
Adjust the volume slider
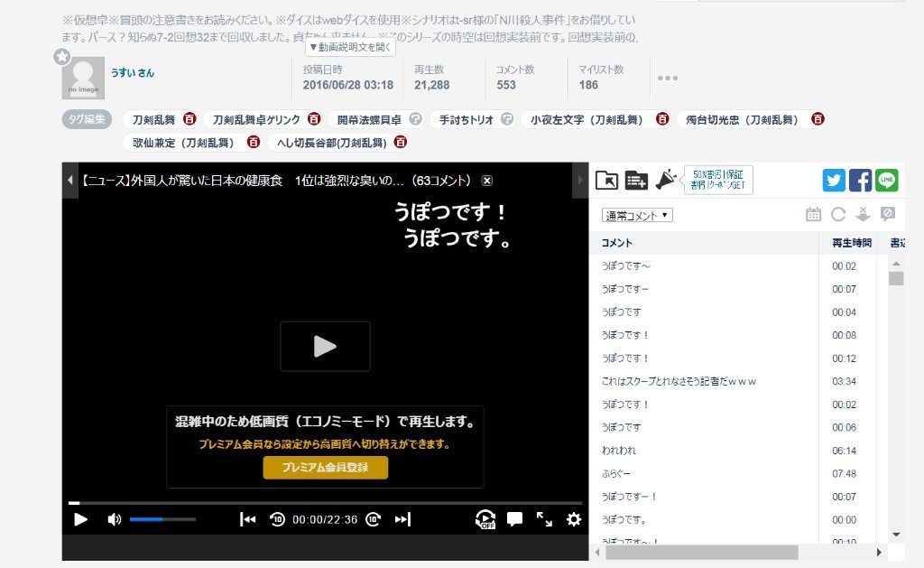tap(162, 519)
